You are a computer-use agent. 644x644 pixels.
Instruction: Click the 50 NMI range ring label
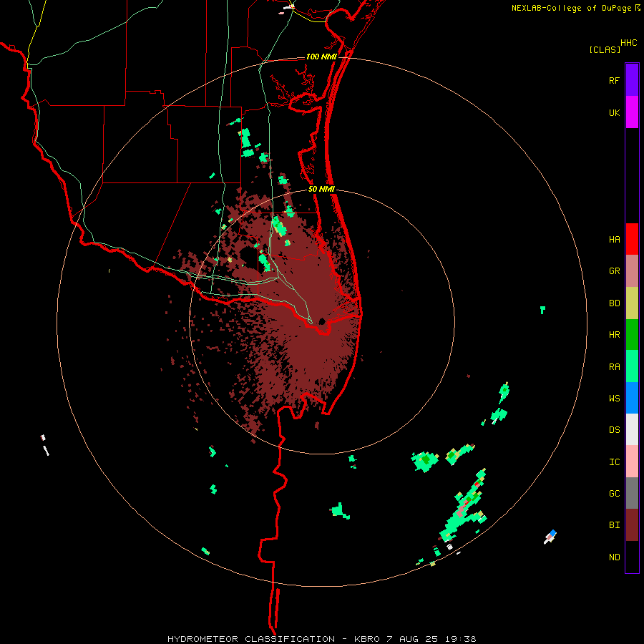click(x=321, y=190)
